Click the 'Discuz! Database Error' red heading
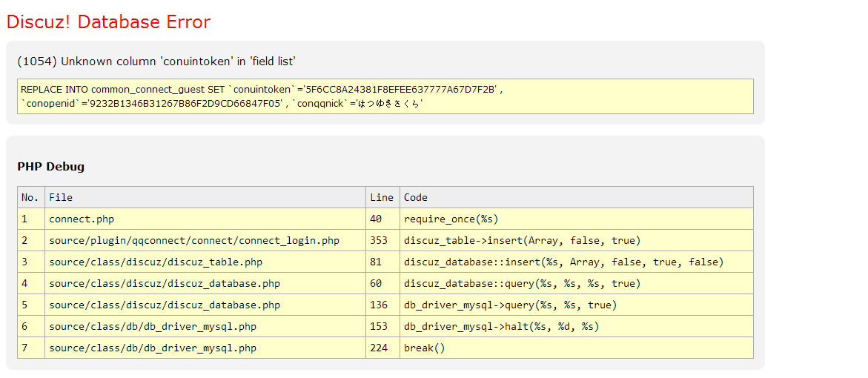 108,22
